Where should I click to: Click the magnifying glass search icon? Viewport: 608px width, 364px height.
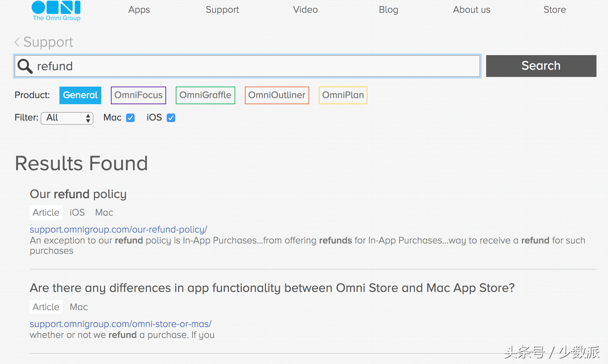[25, 66]
